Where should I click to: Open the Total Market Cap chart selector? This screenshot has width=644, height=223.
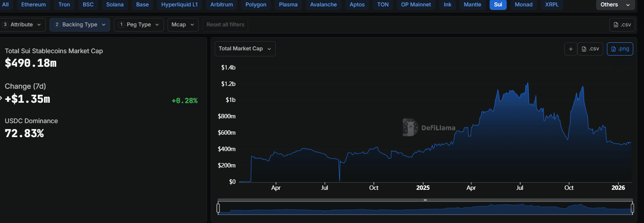click(x=245, y=49)
